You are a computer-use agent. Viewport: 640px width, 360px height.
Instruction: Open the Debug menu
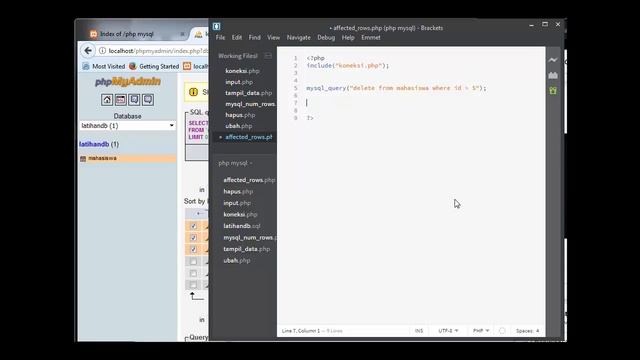pos(326,38)
